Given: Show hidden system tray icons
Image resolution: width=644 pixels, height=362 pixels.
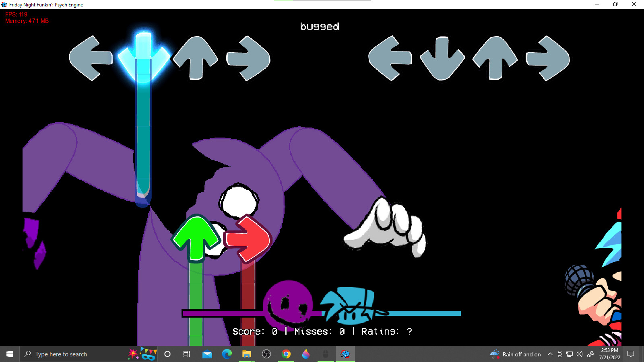Looking at the screenshot, I should click(x=550, y=354).
